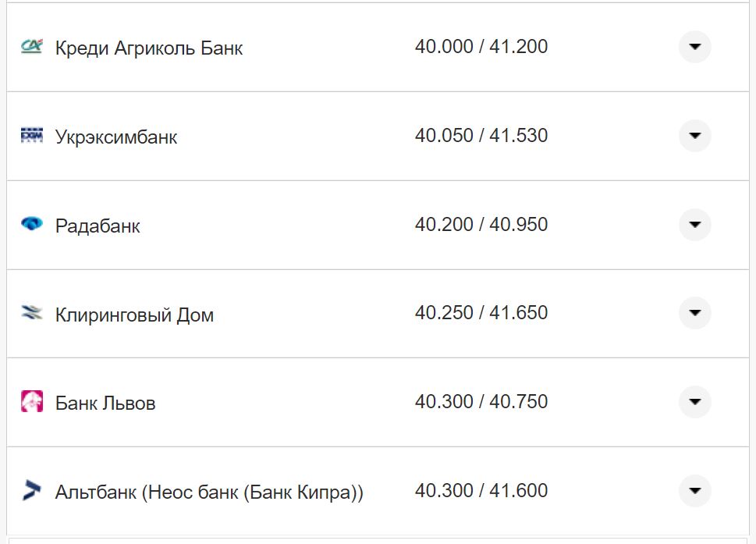Open the Клиринговый Дом dropdown arrow

click(694, 313)
